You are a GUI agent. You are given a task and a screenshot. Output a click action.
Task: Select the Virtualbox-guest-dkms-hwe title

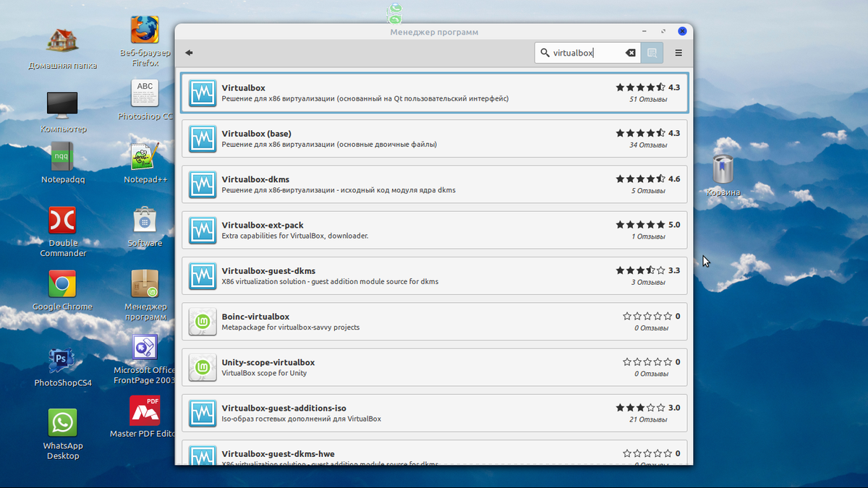click(278, 454)
